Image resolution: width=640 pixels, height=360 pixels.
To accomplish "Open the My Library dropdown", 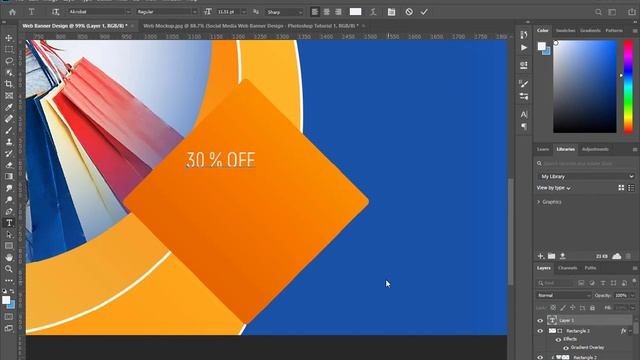I will [586, 176].
